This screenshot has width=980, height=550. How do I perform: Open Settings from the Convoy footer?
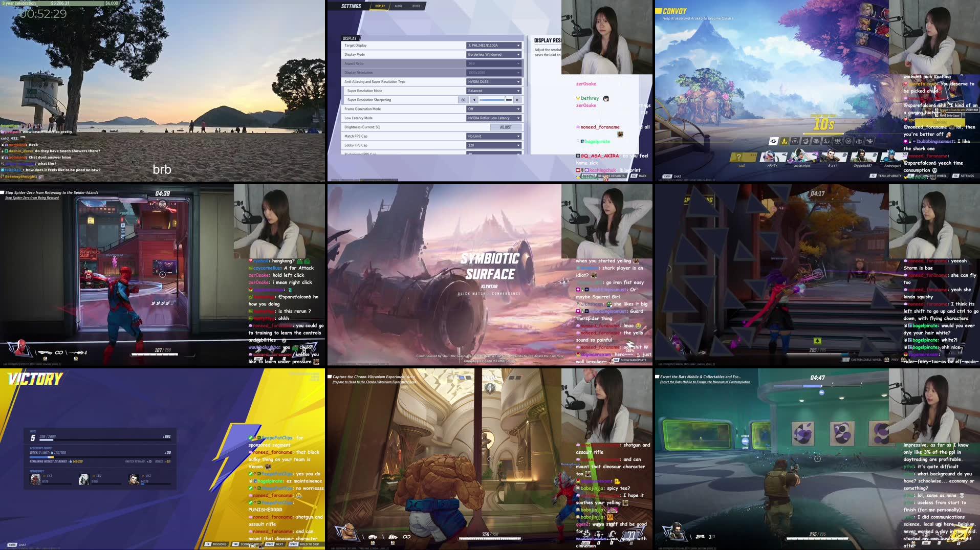tap(964, 176)
